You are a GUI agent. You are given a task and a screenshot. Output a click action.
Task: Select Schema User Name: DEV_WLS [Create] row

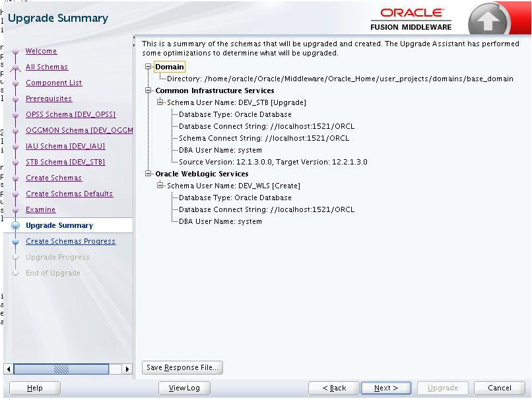pos(234,186)
